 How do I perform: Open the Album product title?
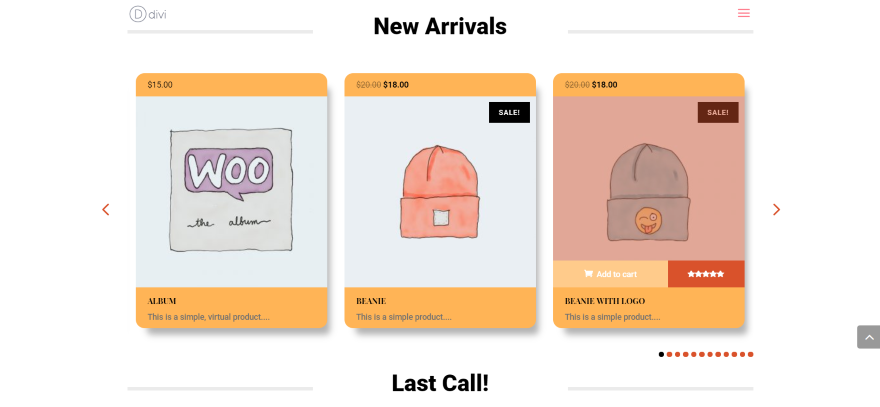pos(162,301)
